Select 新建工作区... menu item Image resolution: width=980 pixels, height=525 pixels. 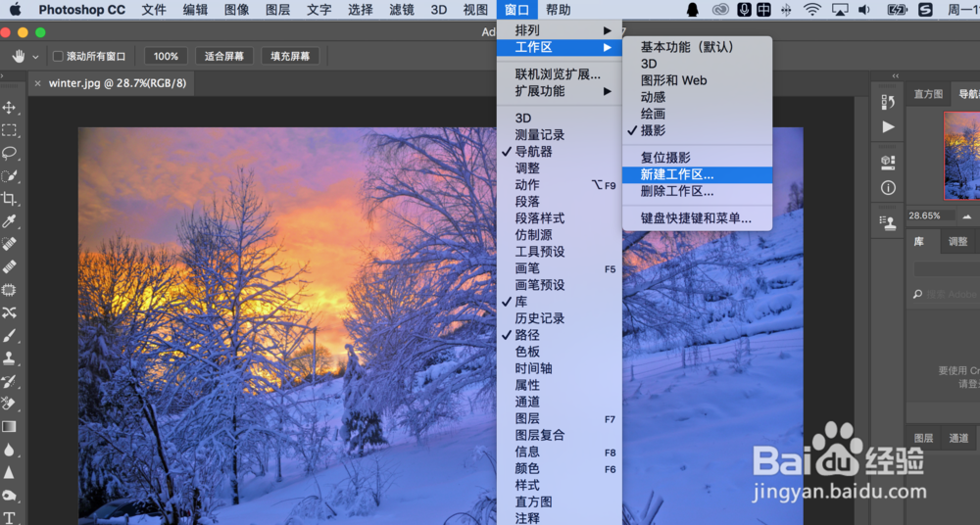click(698, 175)
